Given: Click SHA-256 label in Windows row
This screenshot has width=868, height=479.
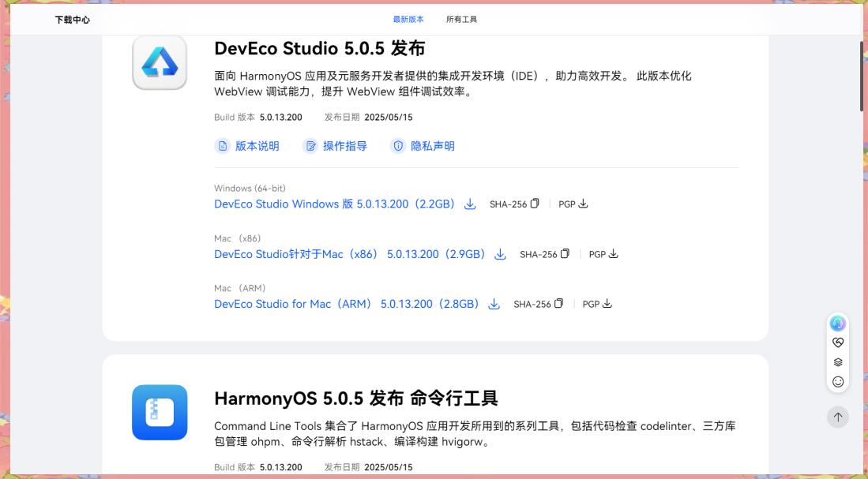Looking at the screenshot, I should [x=508, y=204].
